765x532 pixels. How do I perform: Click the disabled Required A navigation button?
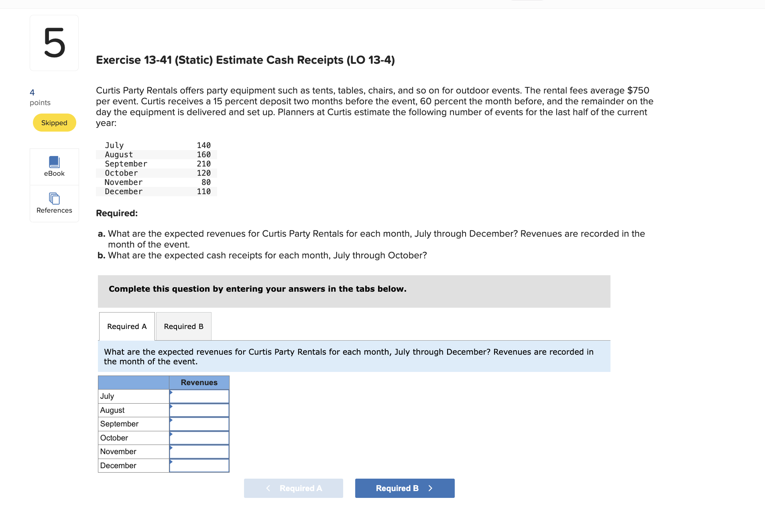click(x=293, y=488)
